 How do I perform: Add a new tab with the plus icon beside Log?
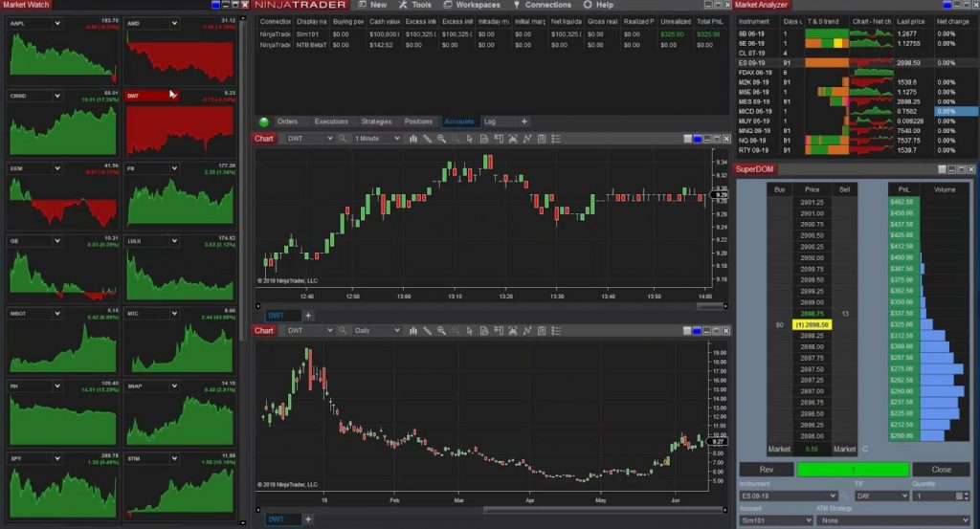point(523,121)
